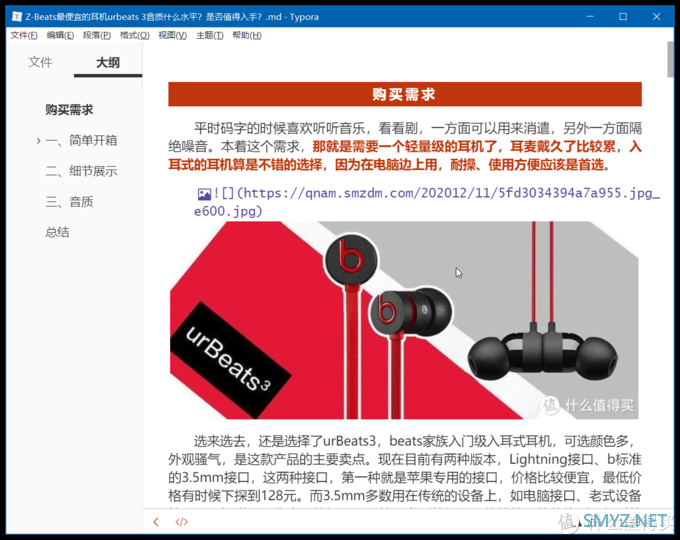Close the Typora window

[656, 17]
